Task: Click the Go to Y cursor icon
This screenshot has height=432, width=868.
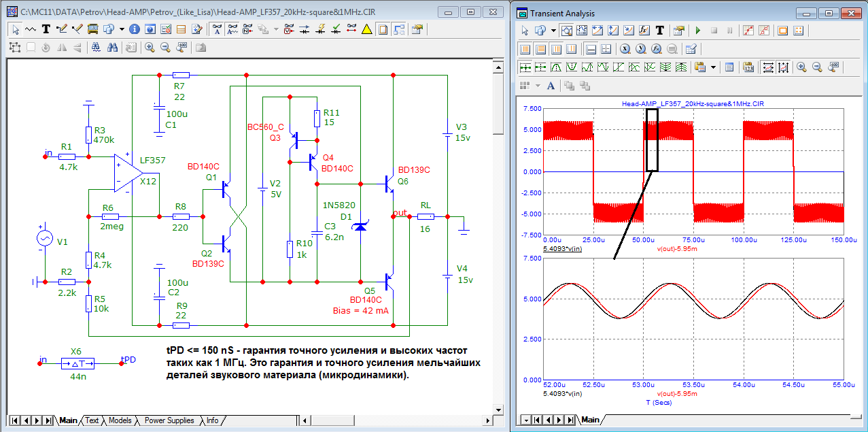Action: (x=640, y=49)
